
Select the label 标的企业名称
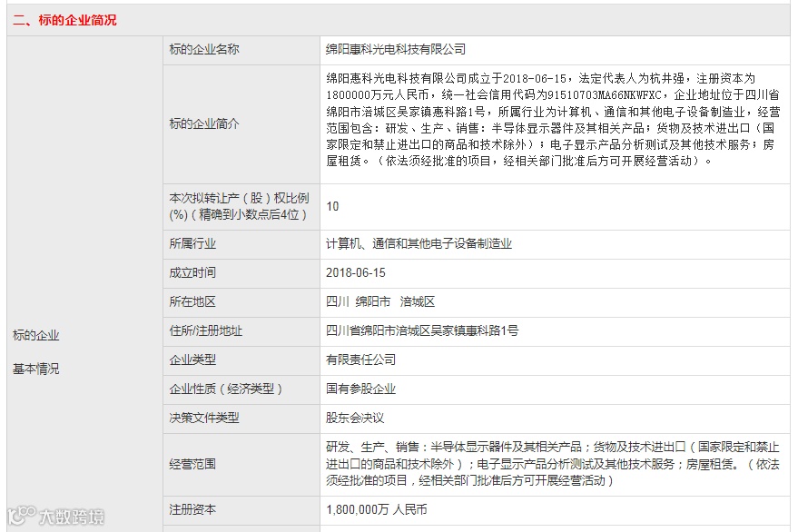(x=204, y=49)
